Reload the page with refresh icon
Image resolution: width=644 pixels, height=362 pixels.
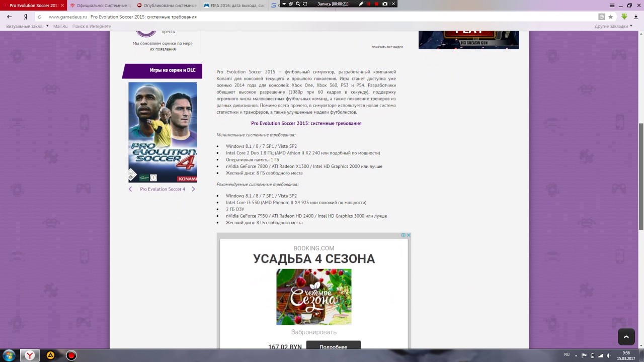point(40,17)
